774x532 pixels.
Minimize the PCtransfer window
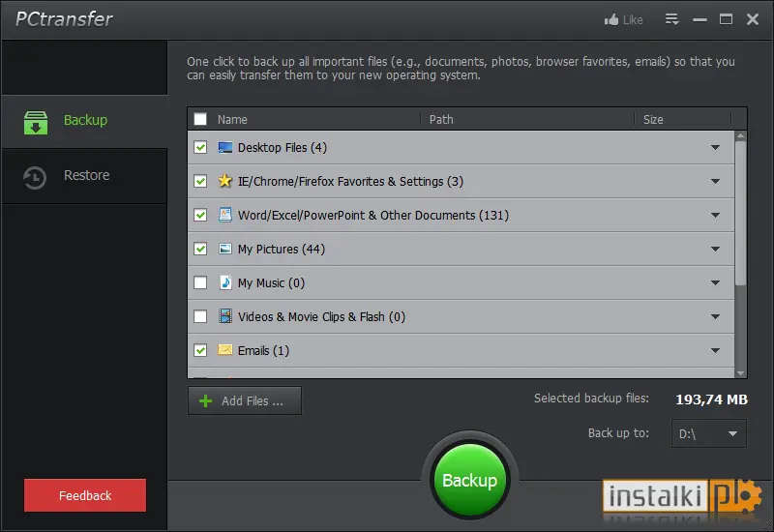[700, 19]
